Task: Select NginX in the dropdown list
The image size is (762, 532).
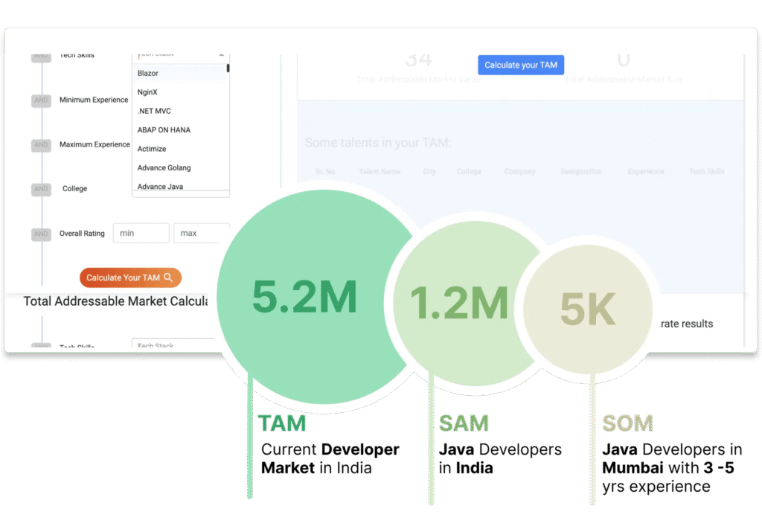Action: click(x=147, y=92)
